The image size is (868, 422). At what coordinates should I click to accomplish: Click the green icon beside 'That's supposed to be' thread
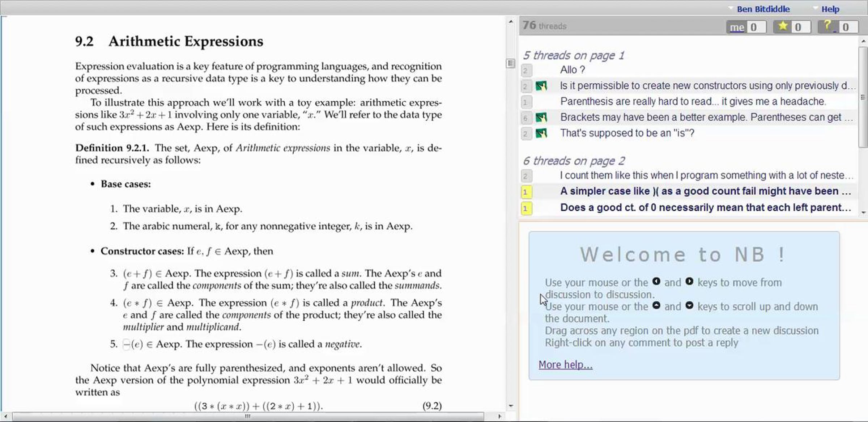coord(541,133)
